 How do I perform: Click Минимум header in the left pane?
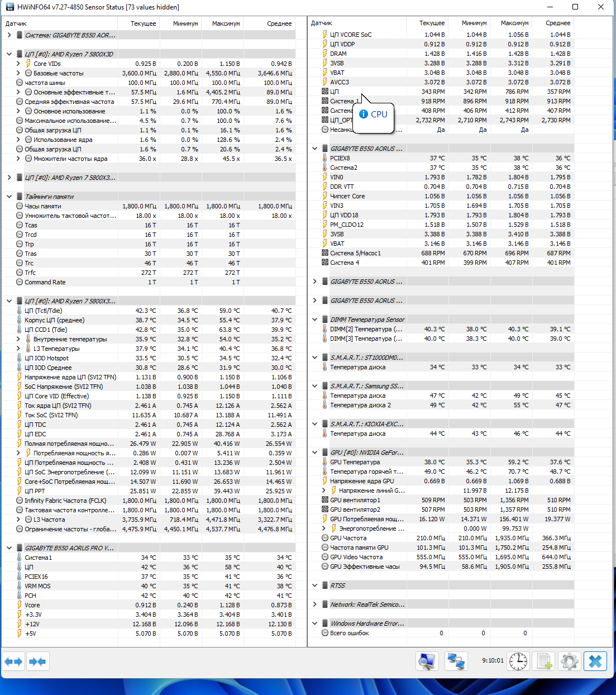[180, 23]
